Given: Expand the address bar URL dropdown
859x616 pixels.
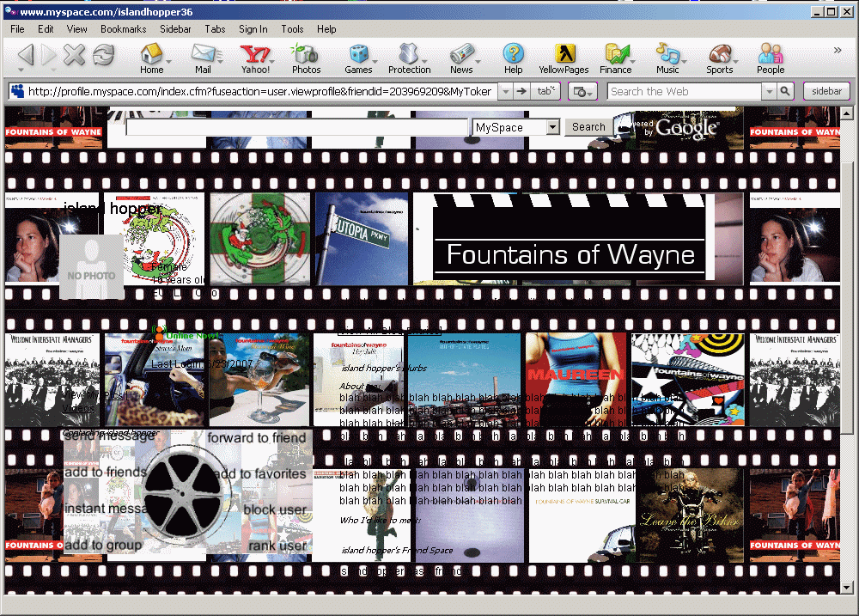Looking at the screenshot, I should [x=506, y=92].
